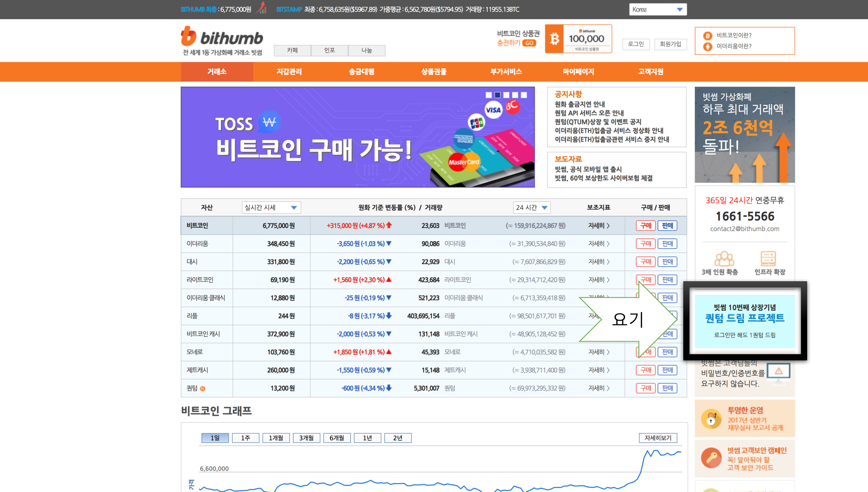The height and width of the screenshot is (492, 868).
Task: Click 판매 for 이더리움
Action: point(667,244)
